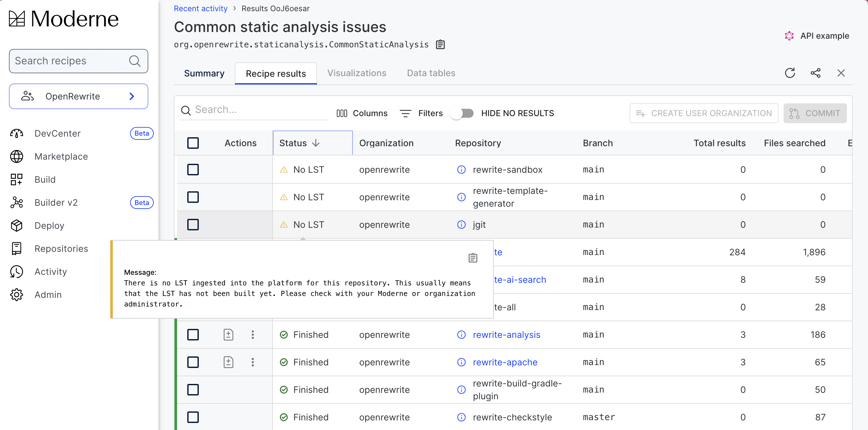This screenshot has height=430, width=868.
Task: Expand the OpenRewrite organization selector
Action: (79, 96)
